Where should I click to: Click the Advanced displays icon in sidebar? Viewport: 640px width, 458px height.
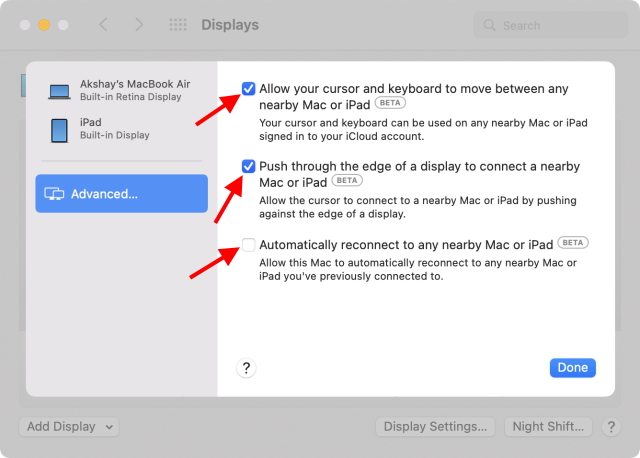[55, 194]
